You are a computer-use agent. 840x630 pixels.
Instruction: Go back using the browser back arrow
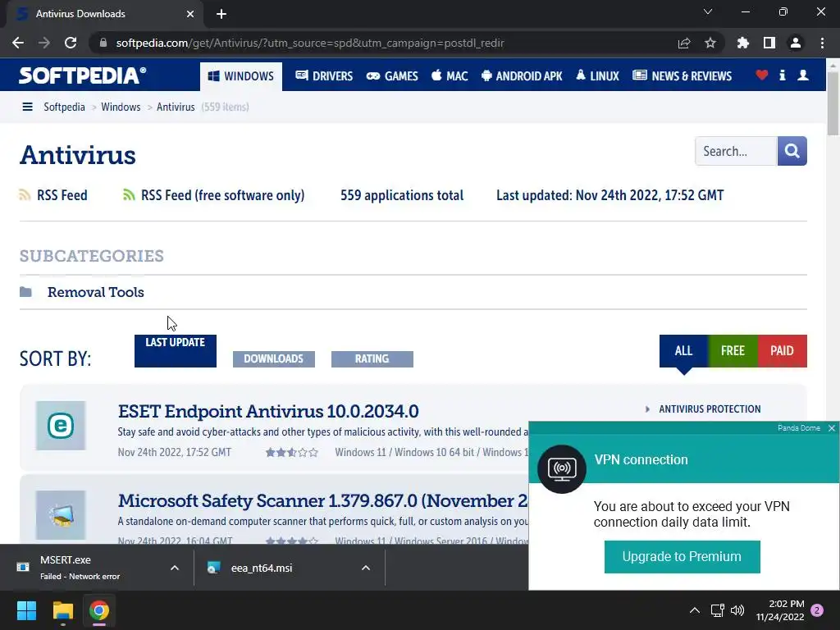click(x=18, y=43)
